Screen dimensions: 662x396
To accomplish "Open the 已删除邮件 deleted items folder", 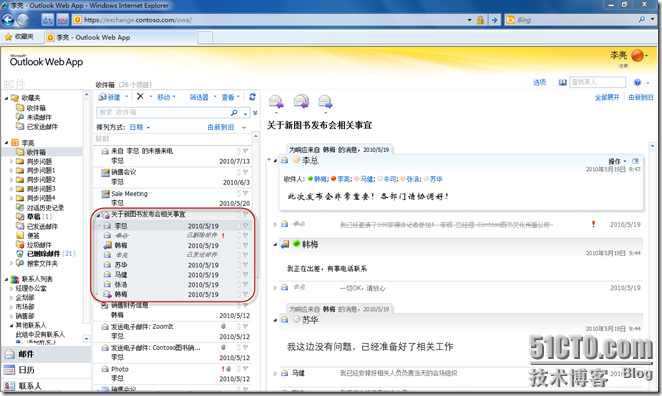I will (x=46, y=254).
